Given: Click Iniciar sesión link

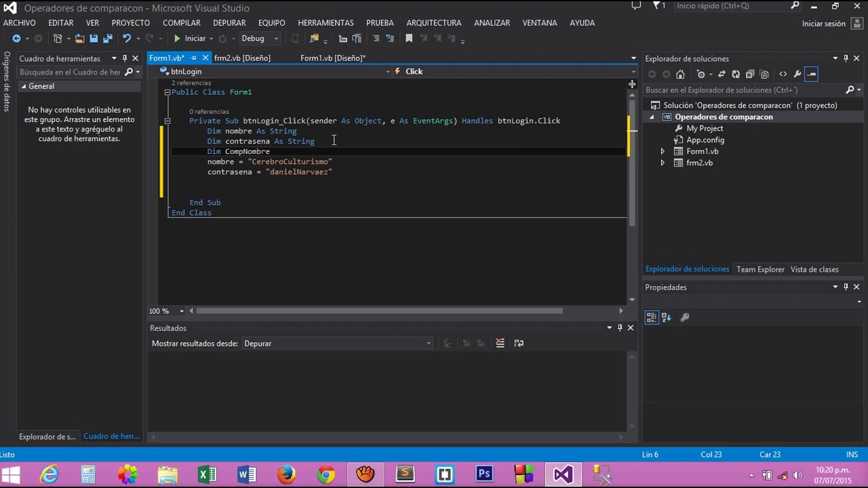Looking at the screenshot, I should pyautogui.click(x=823, y=23).
